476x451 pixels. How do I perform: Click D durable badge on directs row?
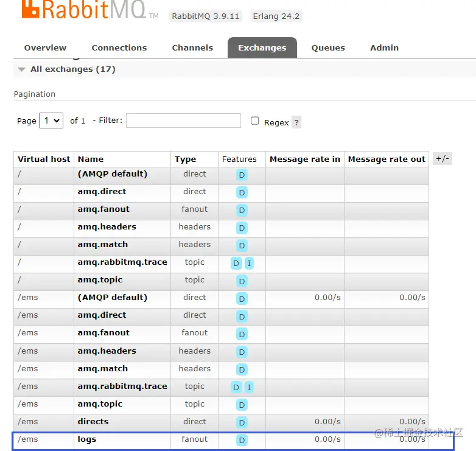click(242, 422)
